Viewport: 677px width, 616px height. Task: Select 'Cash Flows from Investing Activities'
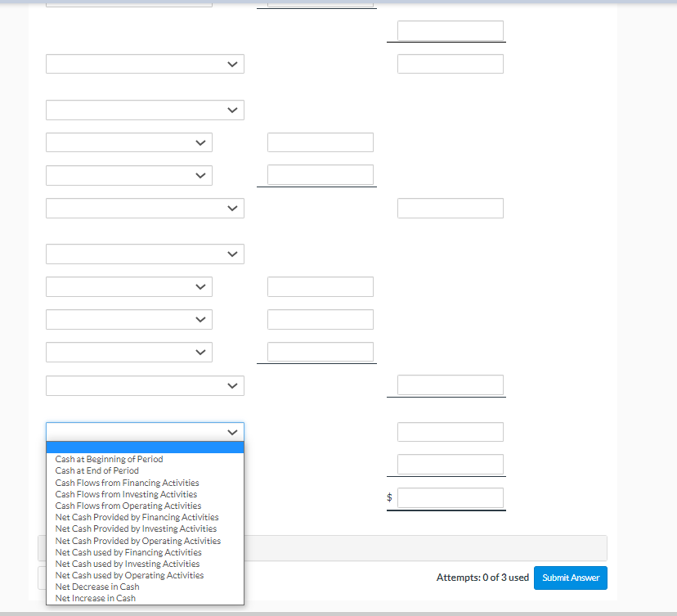pos(145,494)
